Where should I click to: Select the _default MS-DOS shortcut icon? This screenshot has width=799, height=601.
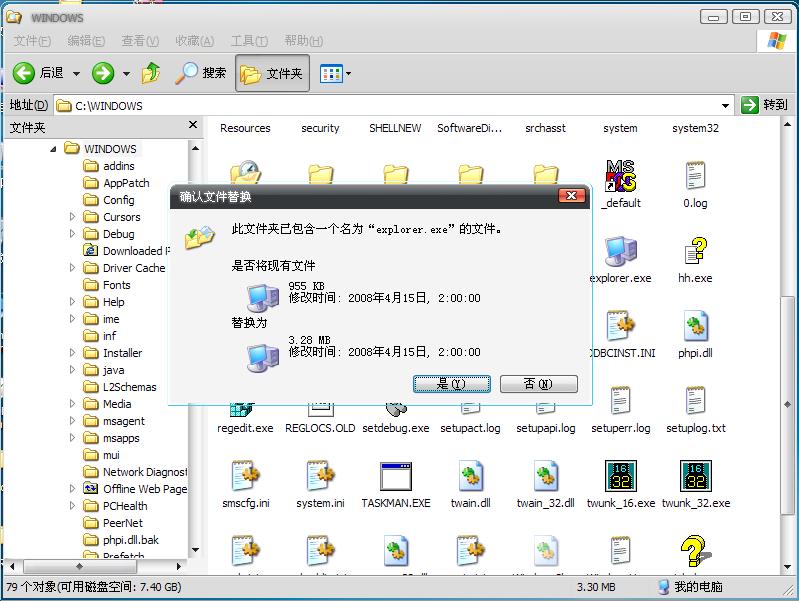point(620,176)
